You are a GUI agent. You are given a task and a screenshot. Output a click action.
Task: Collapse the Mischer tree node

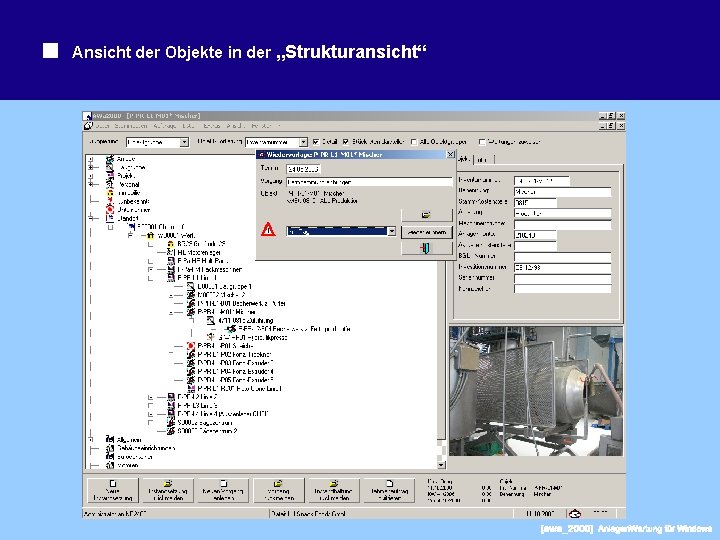(171, 312)
